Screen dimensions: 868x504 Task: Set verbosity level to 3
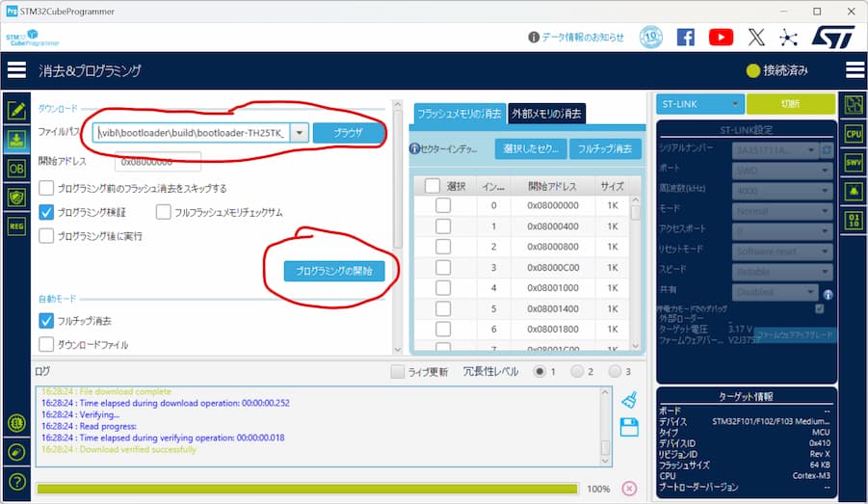[615, 372]
